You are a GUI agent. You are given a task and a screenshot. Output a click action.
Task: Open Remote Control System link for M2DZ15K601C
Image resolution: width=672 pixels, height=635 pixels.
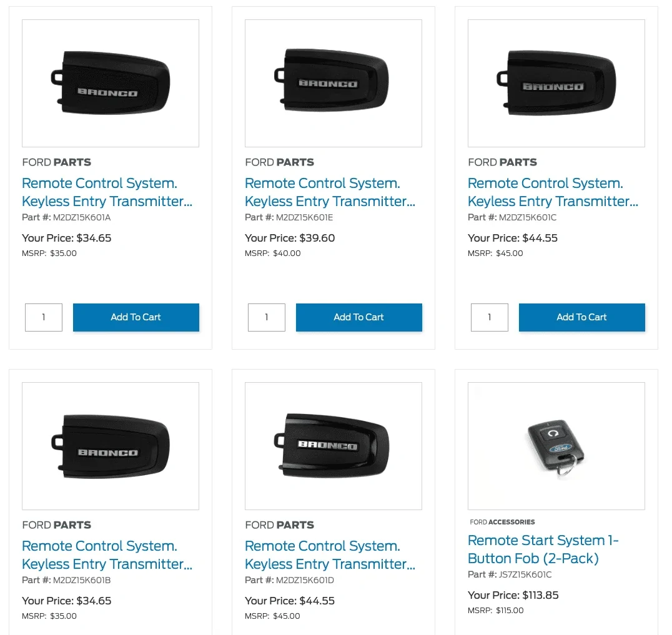point(553,192)
